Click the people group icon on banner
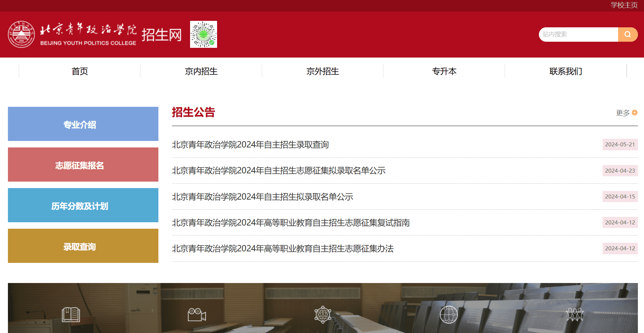 [575, 315]
